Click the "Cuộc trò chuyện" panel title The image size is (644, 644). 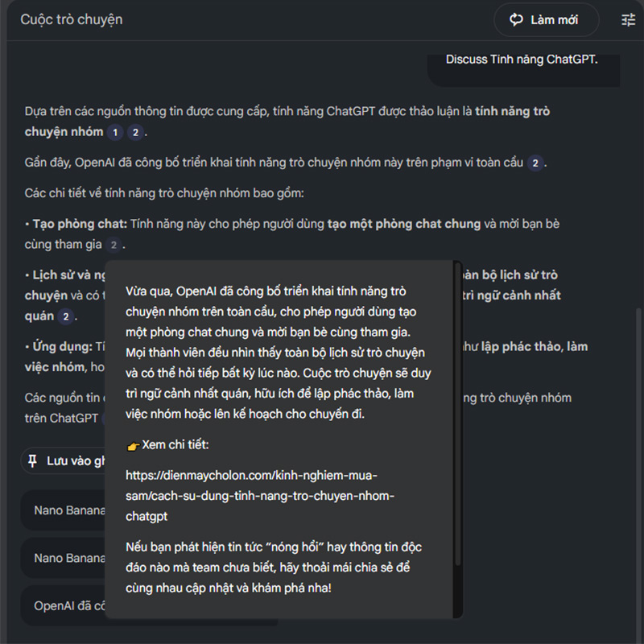[x=72, y=19]
